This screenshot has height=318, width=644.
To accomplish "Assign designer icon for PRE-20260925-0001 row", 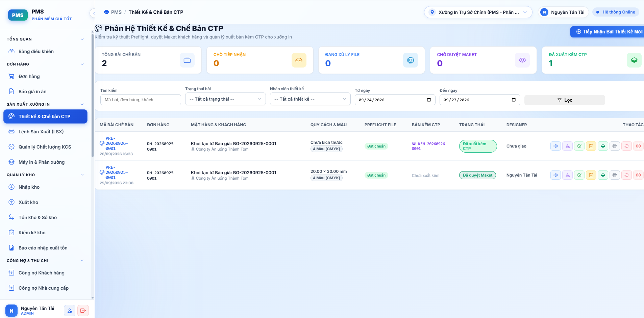I will (567, 175).
